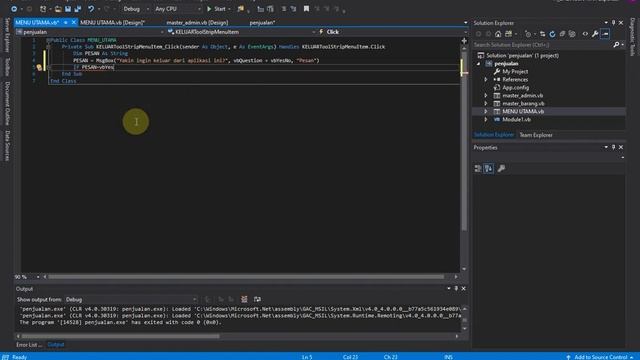Screen dimensions: 640x360
Task: Click the Collapse All icon in Solution Explorer
Action: point(562,34)
